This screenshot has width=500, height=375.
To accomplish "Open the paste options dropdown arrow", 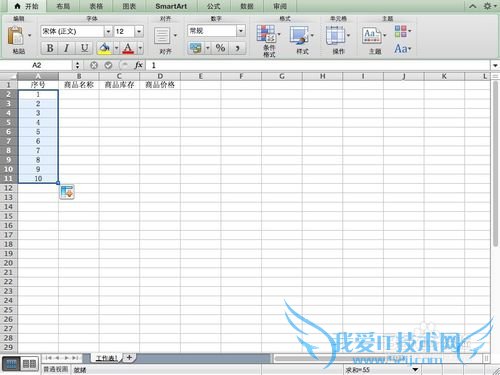I will 29,35.
